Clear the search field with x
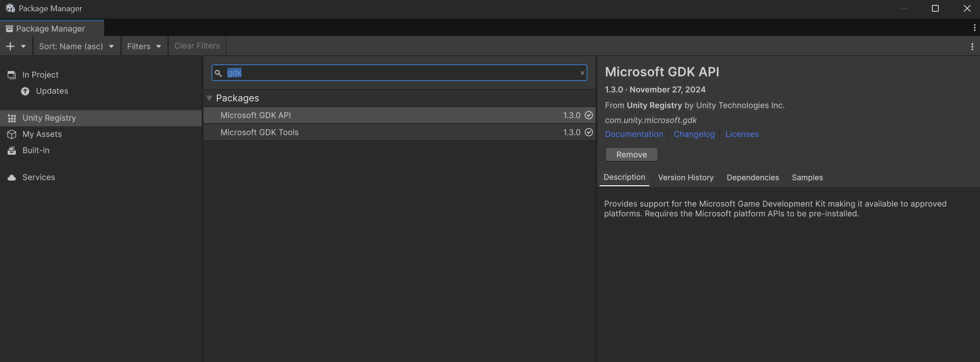Screen dimensions: 980x362 (583, 73)
